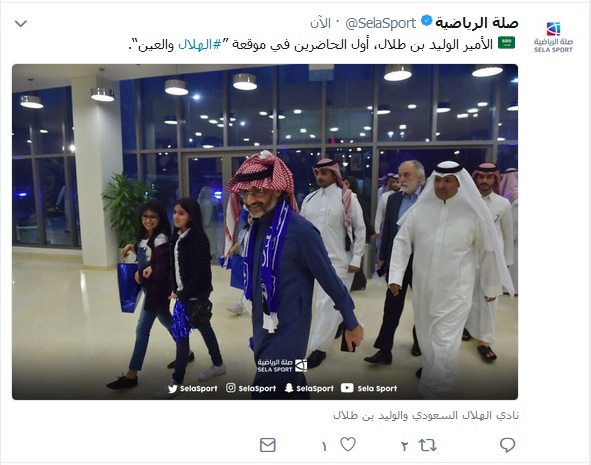Click the image caption text below photo
Image resolution: width=591 pixels, height=465 pixels.
[426, 416]
